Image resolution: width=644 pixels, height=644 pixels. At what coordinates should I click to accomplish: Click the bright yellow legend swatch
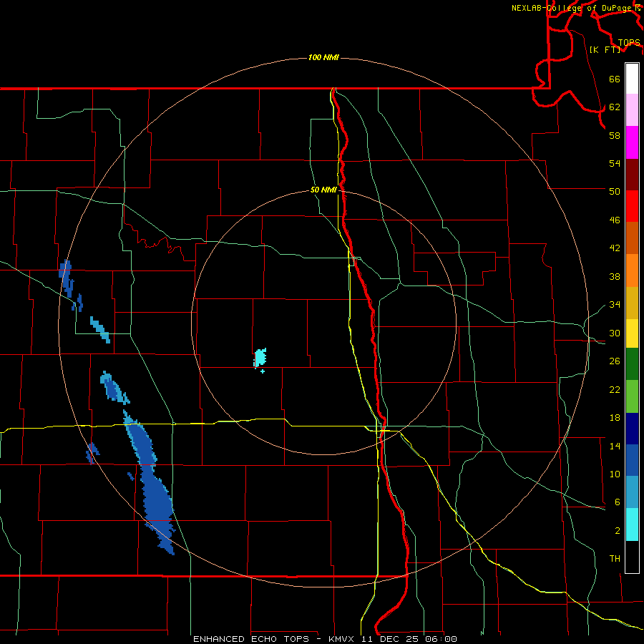(x=632, y=333)
